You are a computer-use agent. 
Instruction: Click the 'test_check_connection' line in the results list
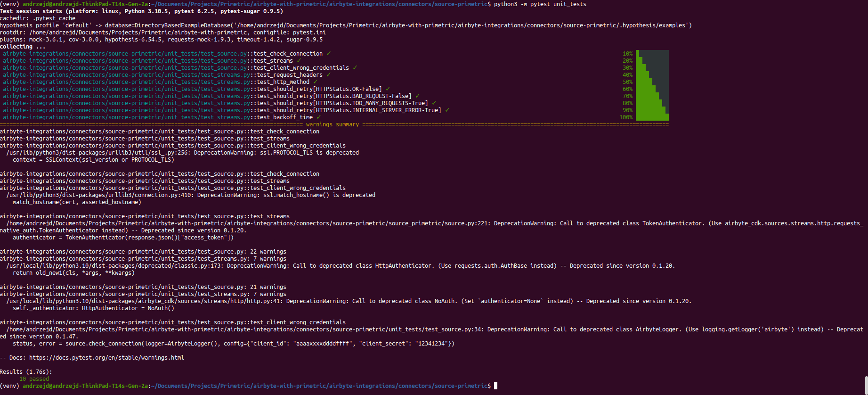click(x=167, y=54)
